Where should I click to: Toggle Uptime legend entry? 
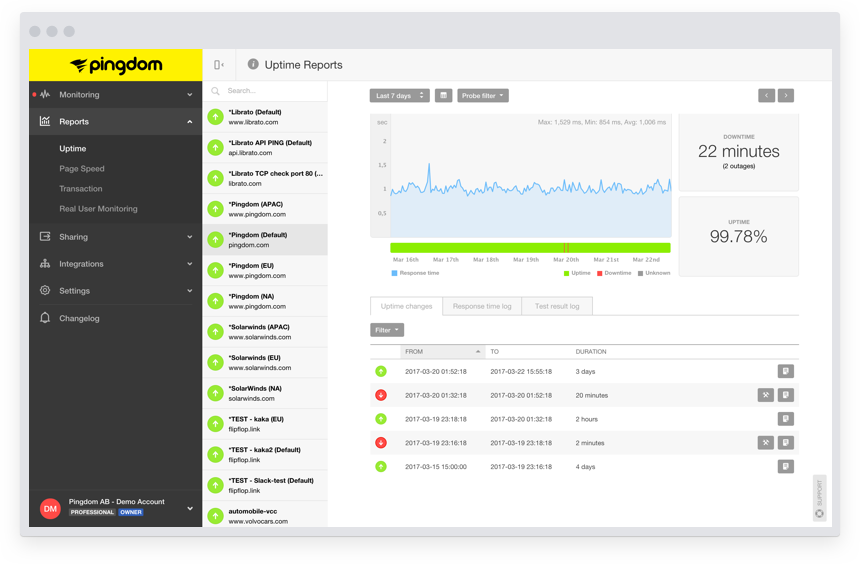577,273
